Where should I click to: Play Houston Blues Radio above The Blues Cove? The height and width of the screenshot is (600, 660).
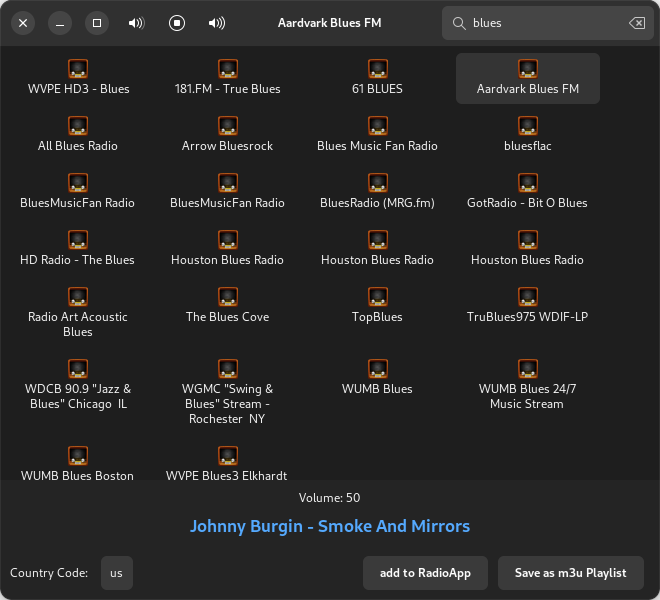[x=228, y=249]
